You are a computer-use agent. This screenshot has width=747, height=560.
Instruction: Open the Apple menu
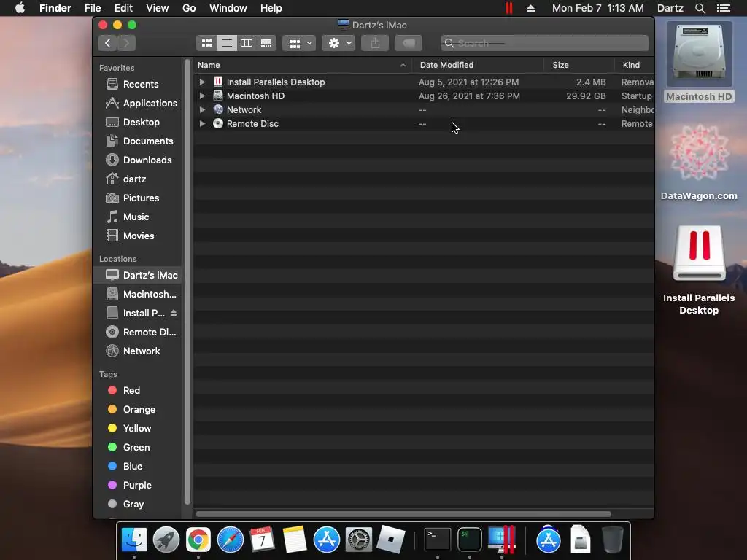20,8
